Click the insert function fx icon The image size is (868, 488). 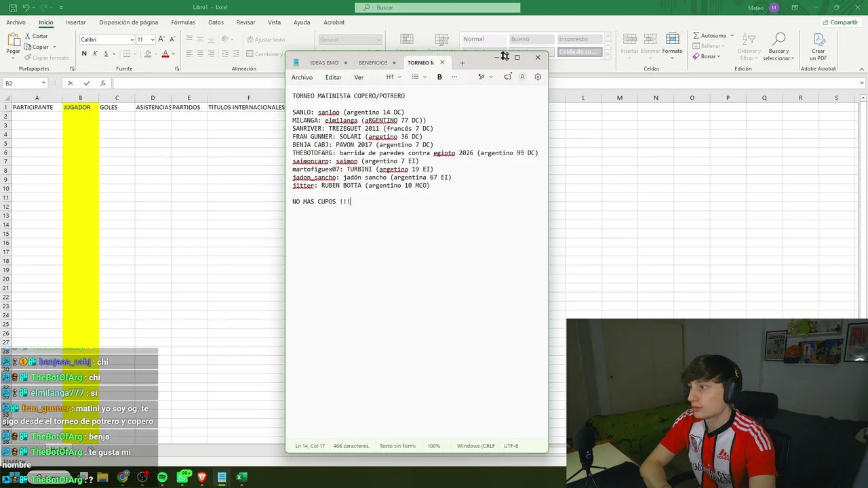pyautogui.click(x=103, y=83)
